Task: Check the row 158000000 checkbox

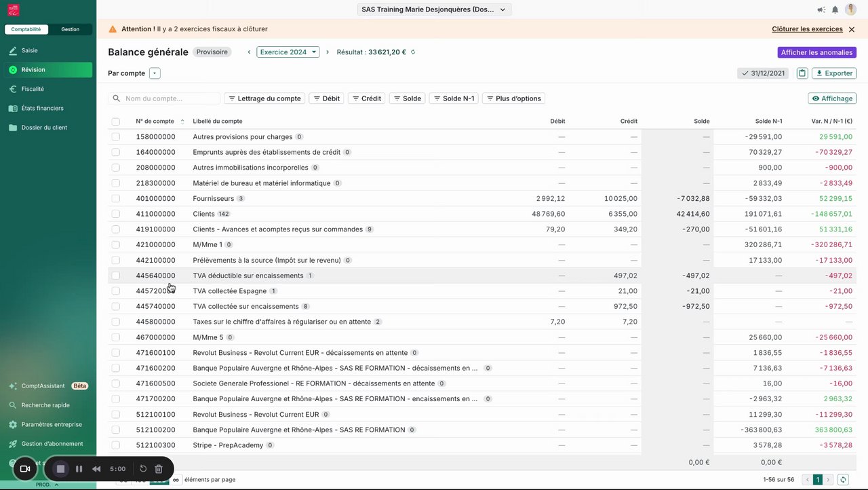Action: [x=116, y=137]
